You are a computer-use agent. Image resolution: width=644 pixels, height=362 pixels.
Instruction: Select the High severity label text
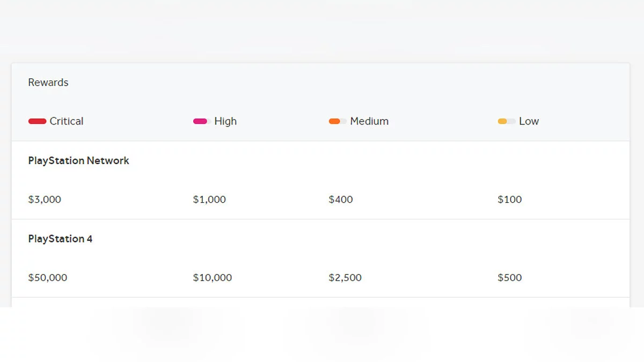pos(225,121)
